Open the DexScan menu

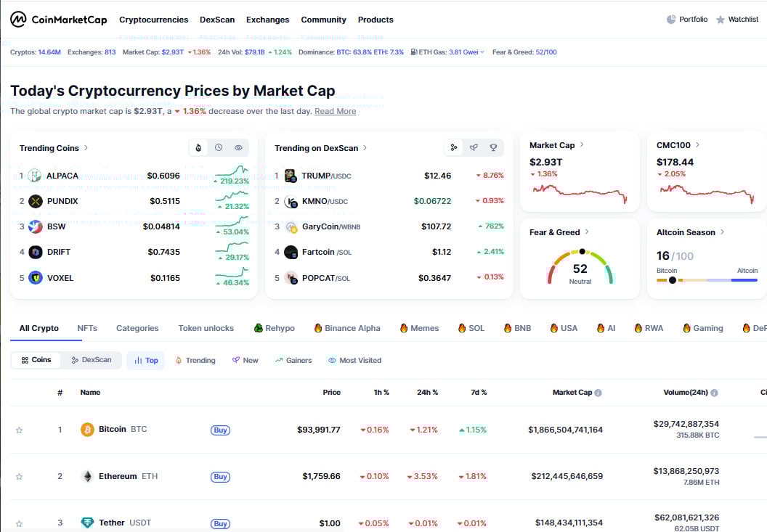click(217, 20)
